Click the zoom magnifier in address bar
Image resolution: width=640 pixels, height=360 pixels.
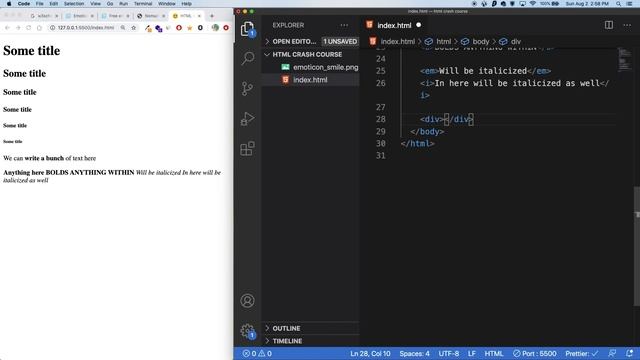123,28
